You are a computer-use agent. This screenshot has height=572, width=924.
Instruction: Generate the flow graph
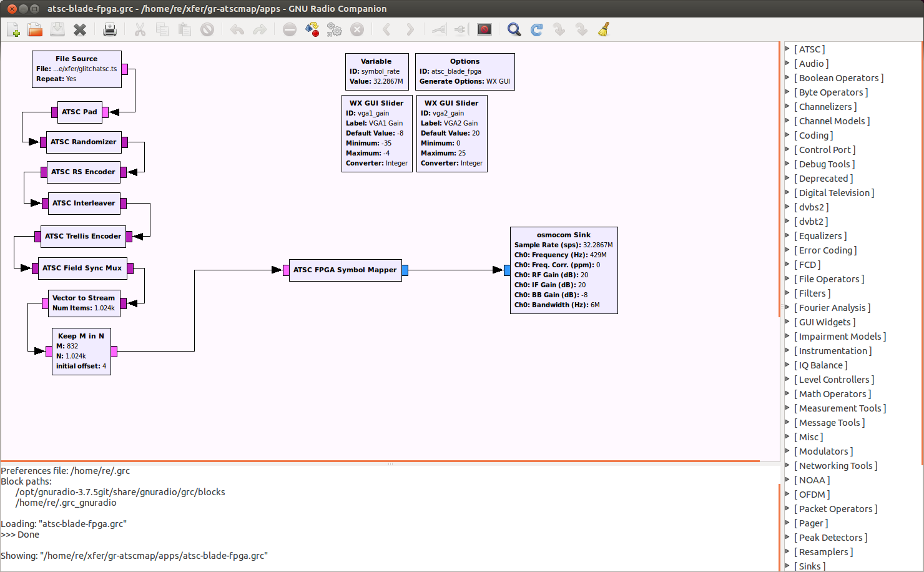(x=312, y=29)
